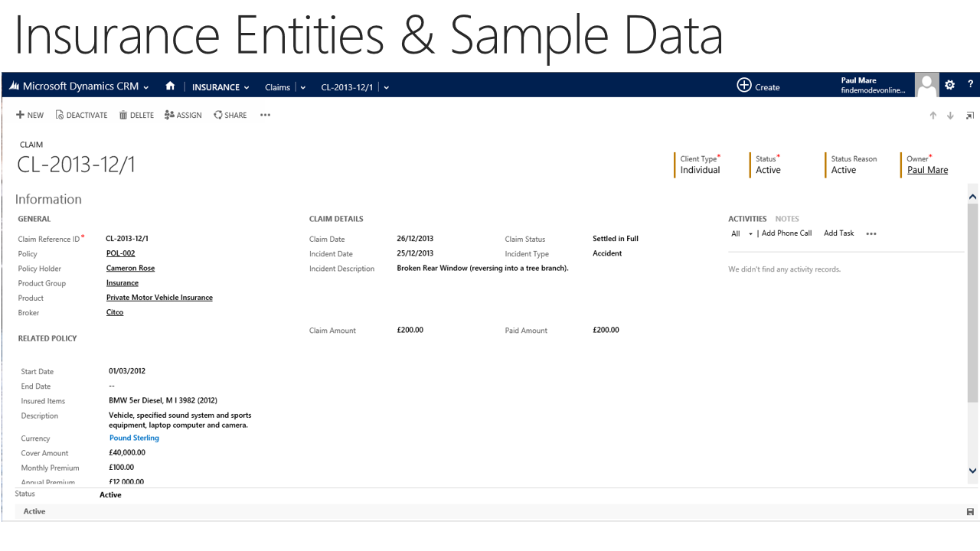This screenshot has width=980, height=551.
Task: Expand the Claims navigation dropdown arrow
Action: (303, 87)
